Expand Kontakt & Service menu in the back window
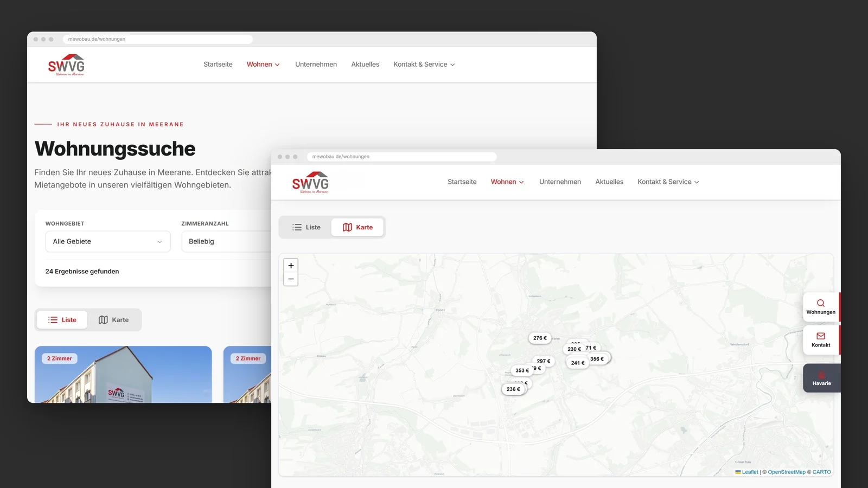The height and width of the screenshot is (488, 868). 424,65
